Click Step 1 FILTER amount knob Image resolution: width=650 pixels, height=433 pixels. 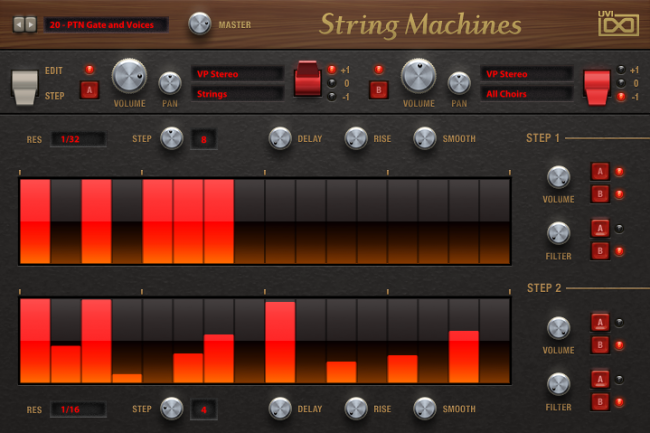558,233
